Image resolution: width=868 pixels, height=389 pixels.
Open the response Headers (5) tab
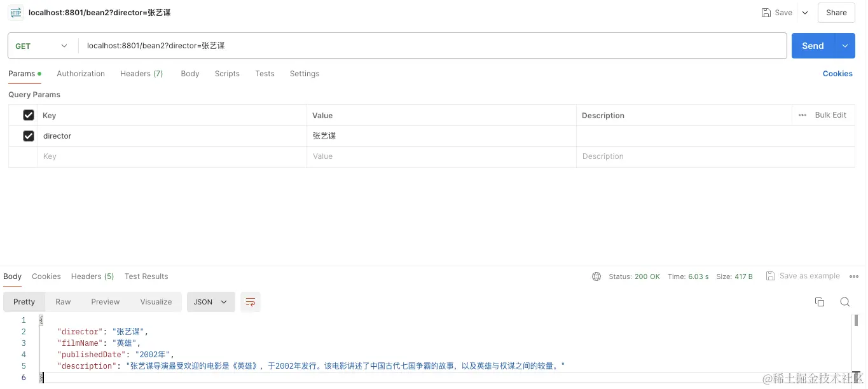93,276
